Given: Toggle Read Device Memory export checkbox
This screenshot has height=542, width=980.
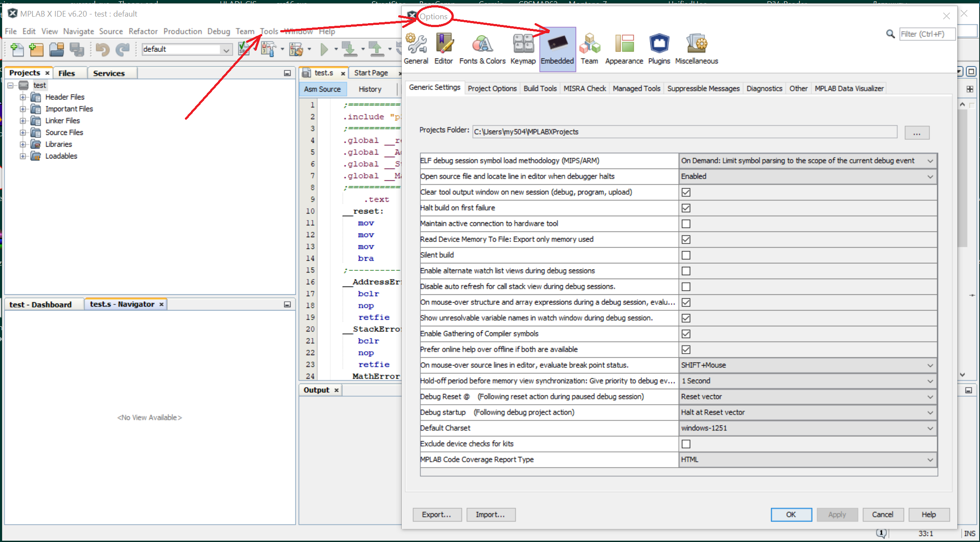Looking at the screenshot, I should click(x=686, y=239).
